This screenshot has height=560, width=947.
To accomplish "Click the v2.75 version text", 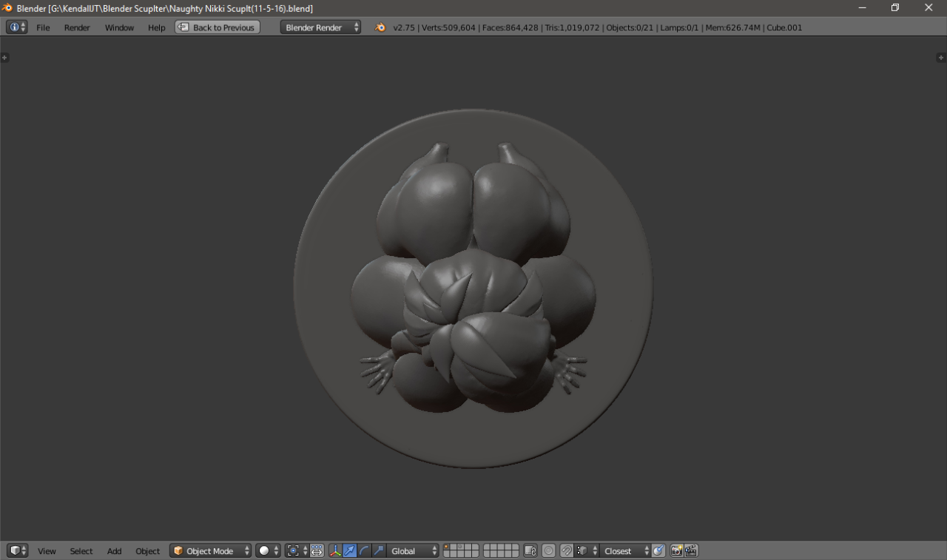I will (404, 27).
